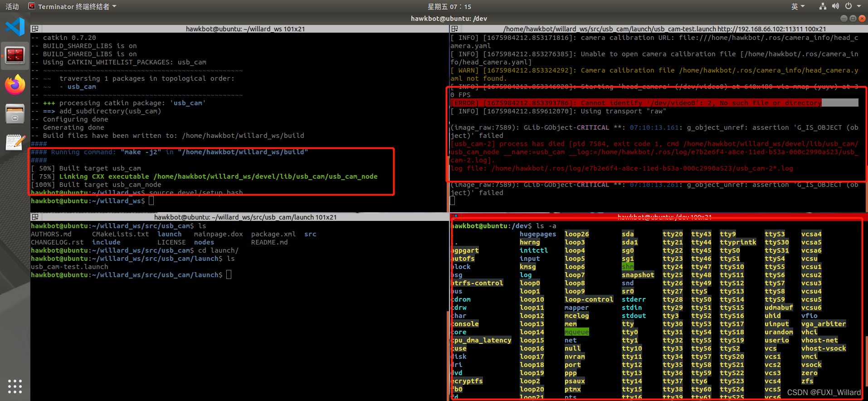Expand the system menu arrow

pyautogui.click(x=859, y=6)
